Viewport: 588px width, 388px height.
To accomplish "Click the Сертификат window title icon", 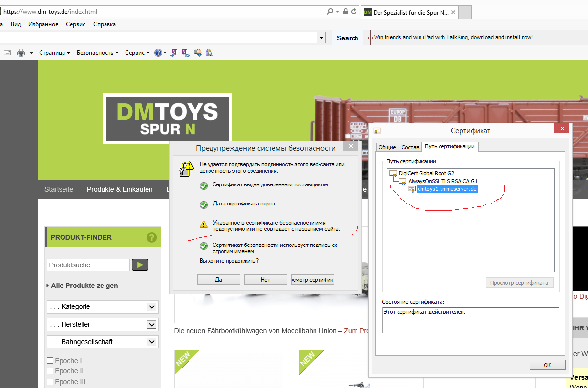I will pyautogui.click(x=377, y=131).
